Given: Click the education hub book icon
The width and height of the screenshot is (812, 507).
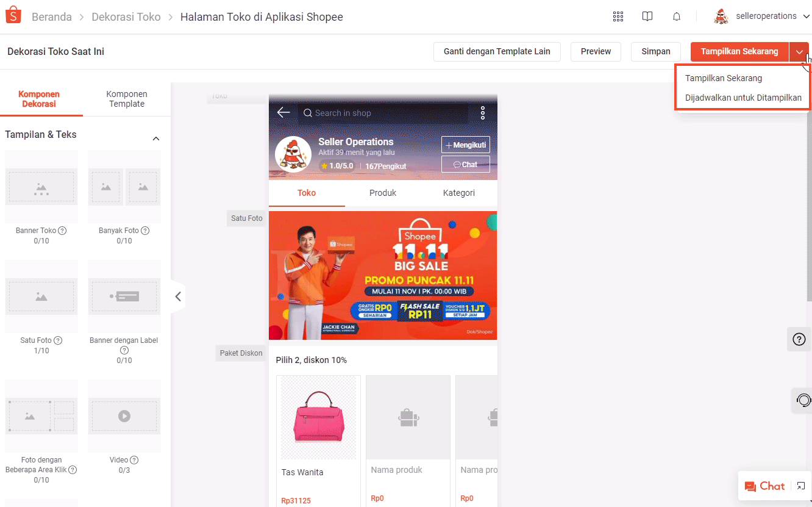Looking at the screenshot, I should coord(647,16).
